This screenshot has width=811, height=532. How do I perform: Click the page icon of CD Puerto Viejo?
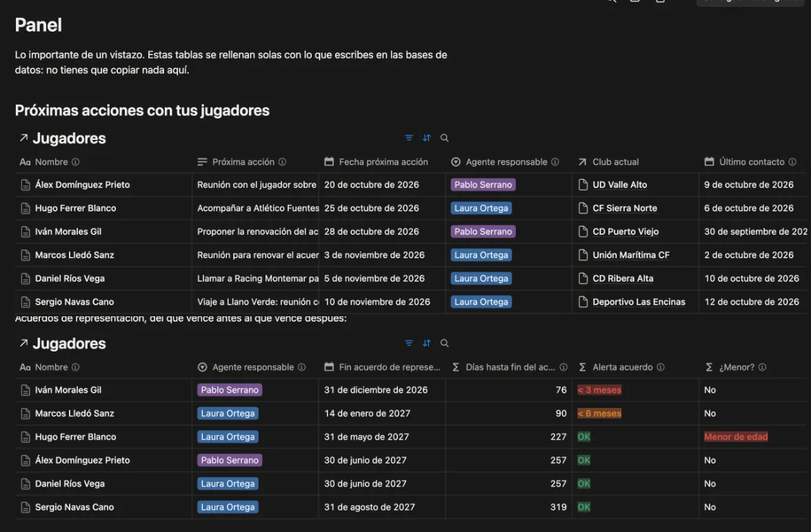[583, 232]
